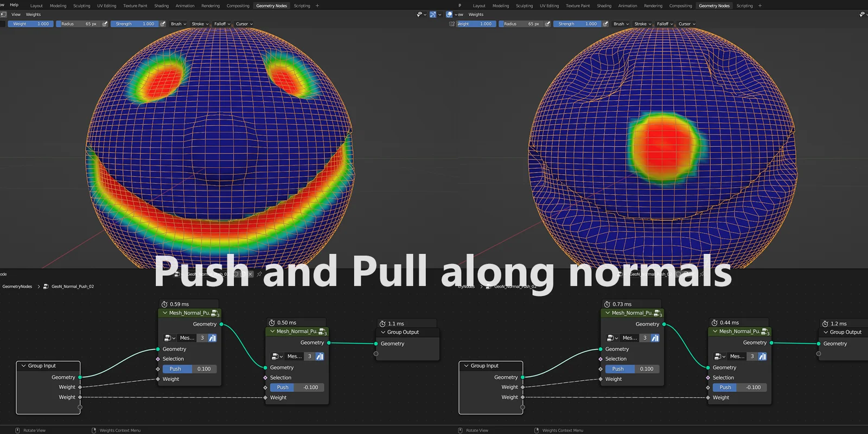Click GeometryNodes in left breadcrumb
Image resolution: width=868 pixels, height=434 pixels.
(17, 286)
